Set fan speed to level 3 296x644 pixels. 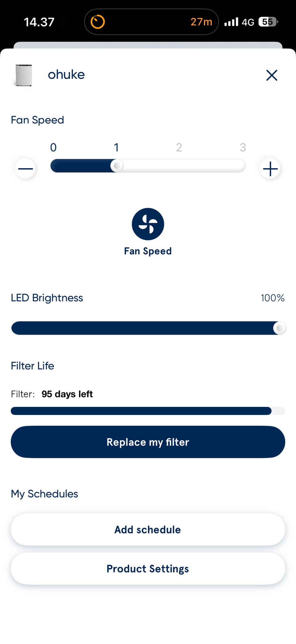point(242,166)
